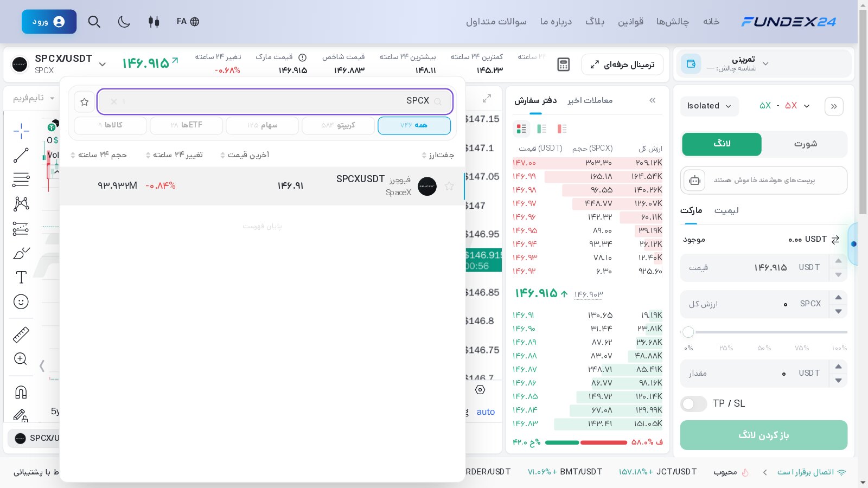Click the login (ورود) button
Viewport: 868px width, 488px height.
(x=49, y=22)
